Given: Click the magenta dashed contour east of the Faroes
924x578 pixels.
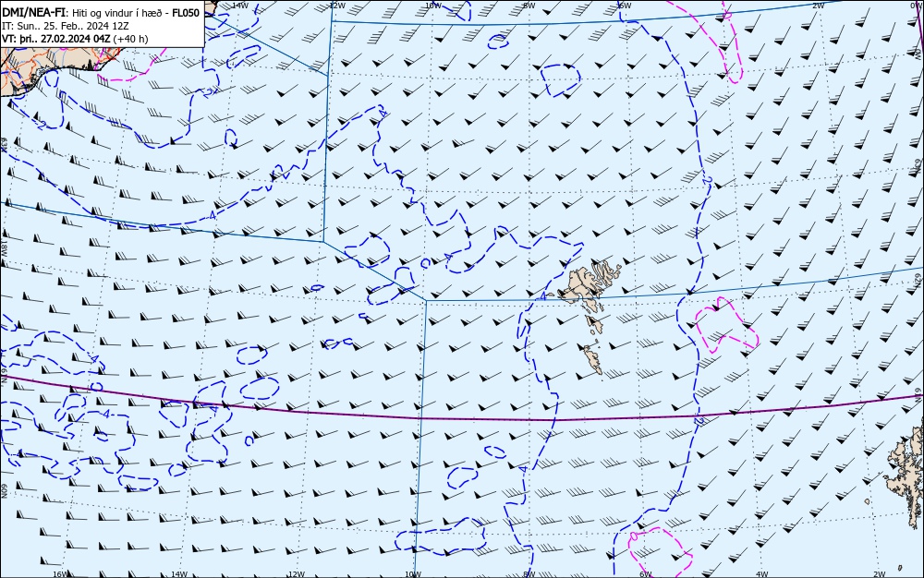Looking at the screenshot, I should tap(726, 326).
